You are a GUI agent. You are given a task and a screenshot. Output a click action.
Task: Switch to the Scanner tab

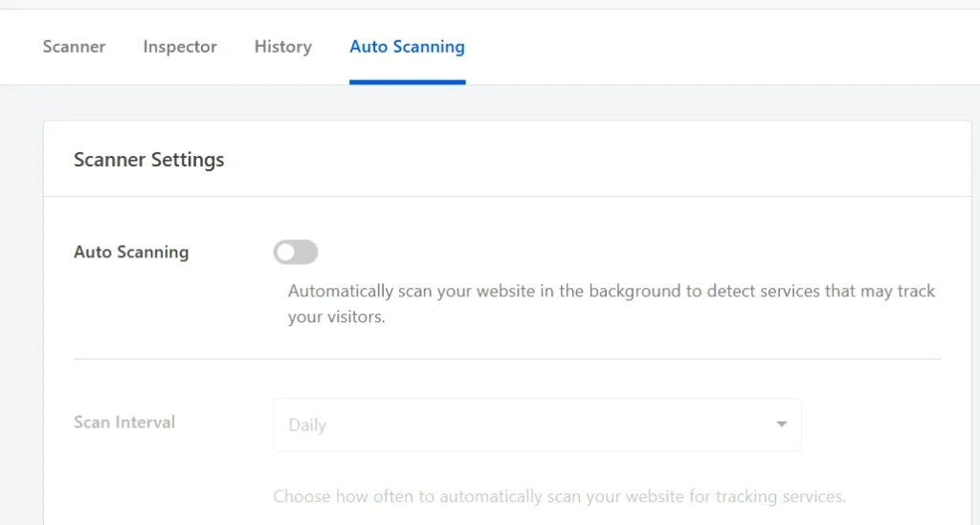[74, 47]
